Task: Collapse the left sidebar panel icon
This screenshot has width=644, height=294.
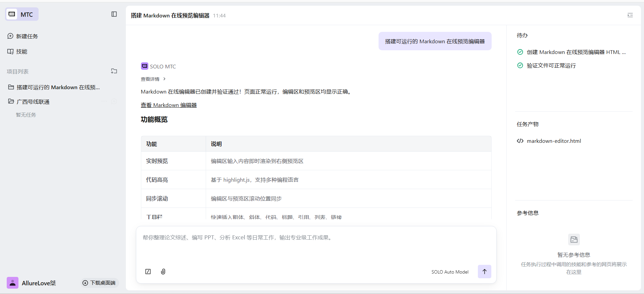Action: (114, 14)
